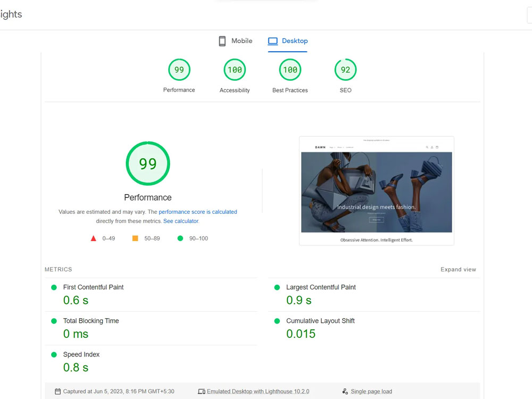Click the green dot beside Largest Contentful Paint
Viewport: 532px width, 399px height.
pos(277,287)
